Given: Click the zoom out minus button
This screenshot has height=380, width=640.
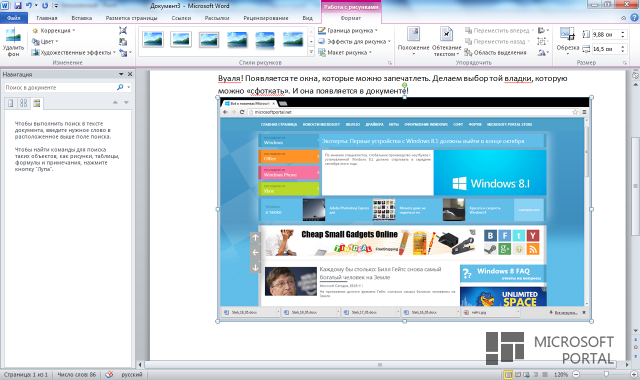Looking at the screenshot, I should (x=576, y=374).
